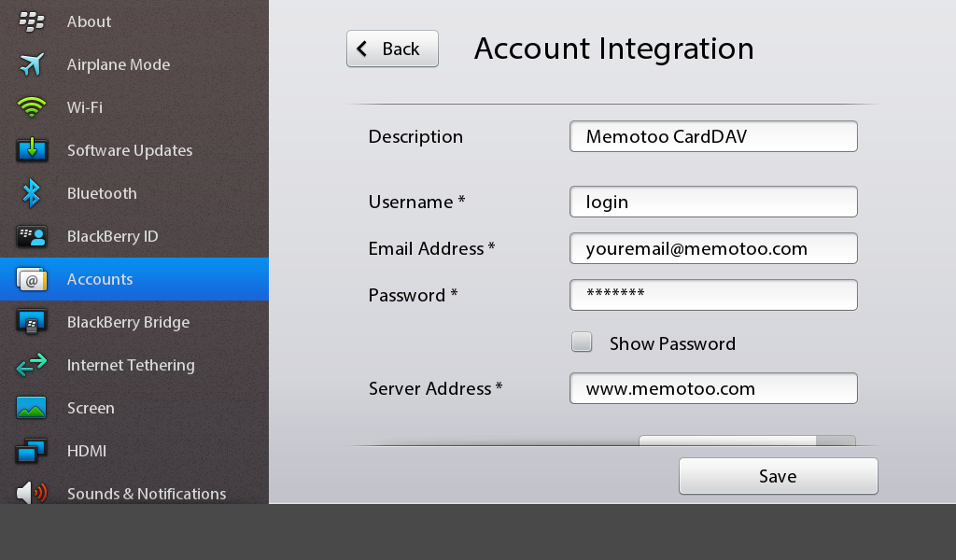Screen dimensions: 956x560
Task: Select BlackBerry ID in sidebar
Action: [x=134, y=236]
